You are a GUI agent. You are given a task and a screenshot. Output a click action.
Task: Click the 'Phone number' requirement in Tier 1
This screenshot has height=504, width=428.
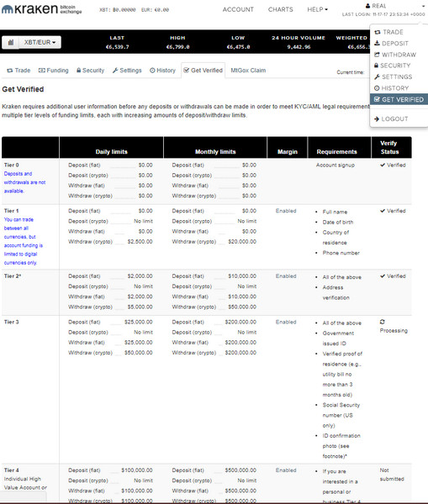(x=341, y=253)
